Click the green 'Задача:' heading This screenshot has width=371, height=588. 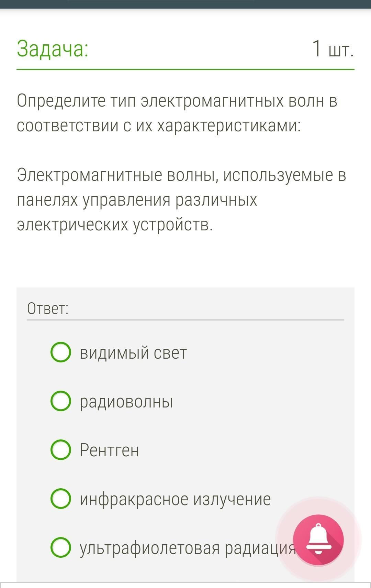(x=53, y=48)
